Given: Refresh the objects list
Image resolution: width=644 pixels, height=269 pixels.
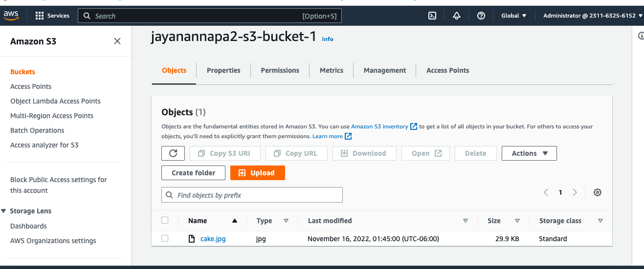Looking at the screenshot, I should (173, 153).
